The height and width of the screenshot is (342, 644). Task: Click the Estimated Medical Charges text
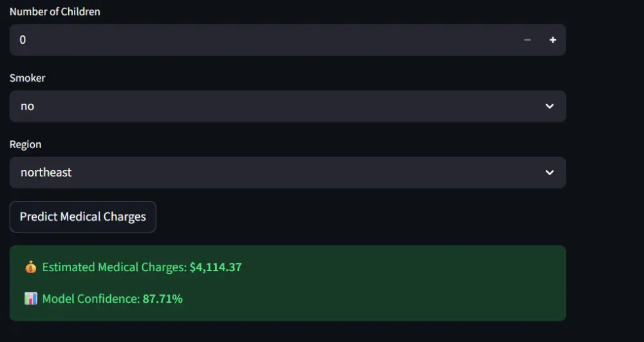pyautogui.click(x=115, y=267)
